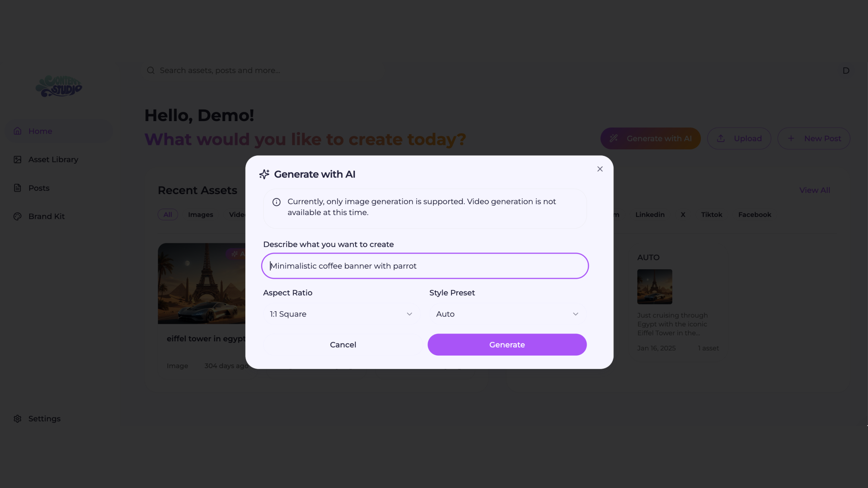Expand the Style Preset dropdown
This screenshot has width=868, height=488.
[507, 314]
